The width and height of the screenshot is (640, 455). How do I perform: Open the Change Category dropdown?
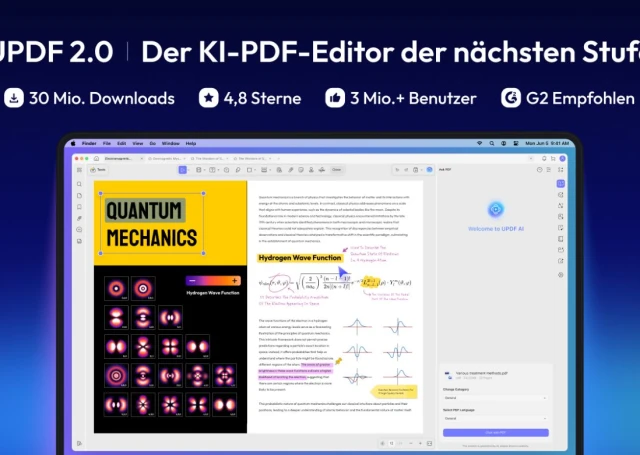[496, 398]
